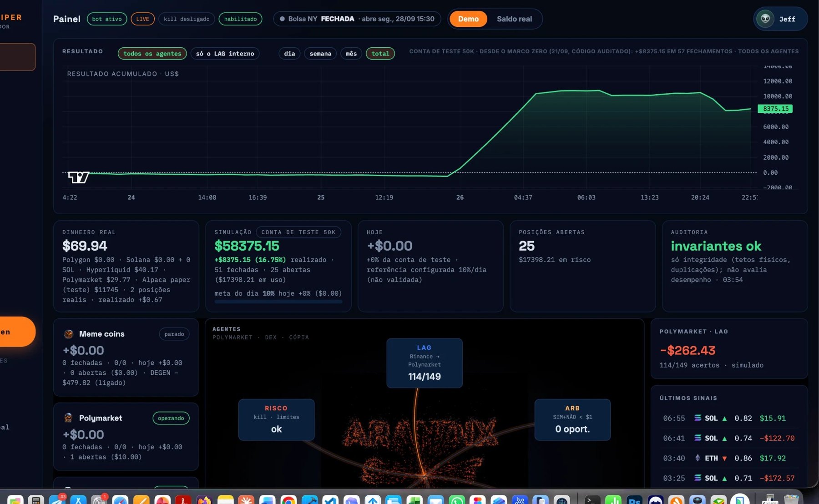Select the 'todos os agentes' filter

click(152, 54)
